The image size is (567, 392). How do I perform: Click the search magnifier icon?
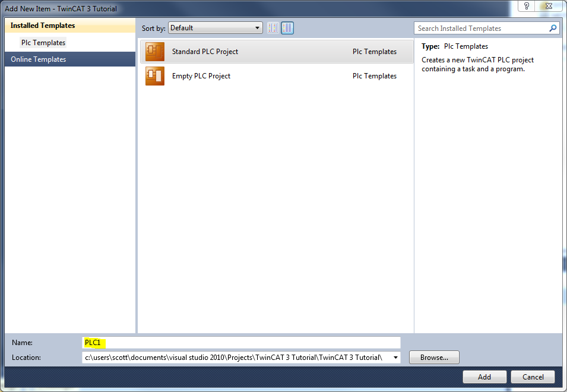click(553, 28)
